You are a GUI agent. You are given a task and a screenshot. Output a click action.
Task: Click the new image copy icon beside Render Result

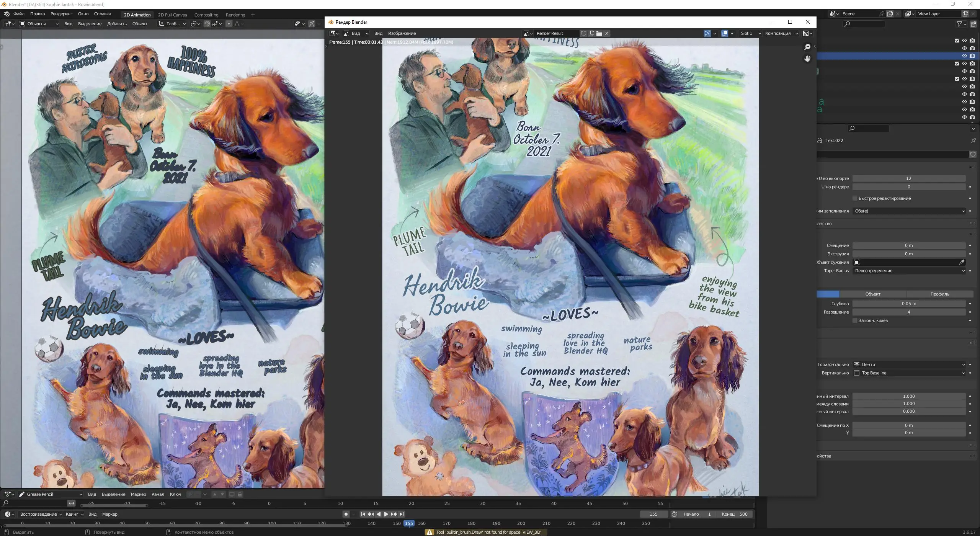(x=591, y=33)
